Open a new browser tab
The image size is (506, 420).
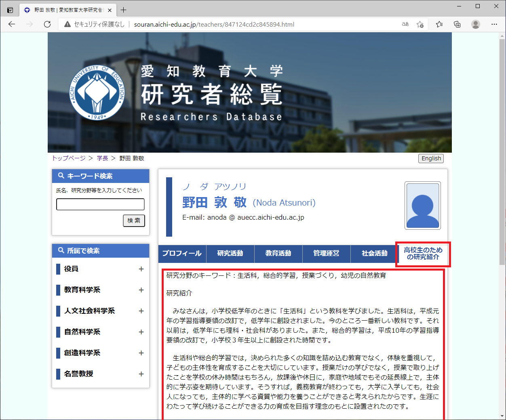click(123, 10)
